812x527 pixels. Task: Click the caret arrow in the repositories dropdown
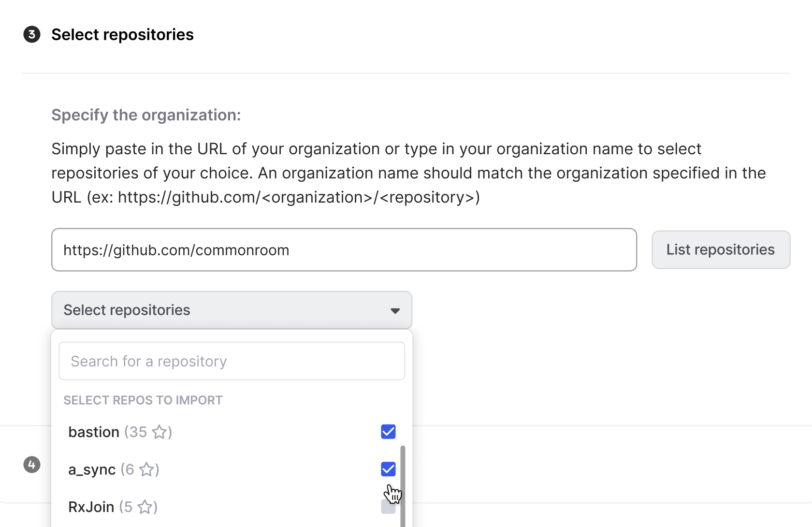tap(395, 310)
